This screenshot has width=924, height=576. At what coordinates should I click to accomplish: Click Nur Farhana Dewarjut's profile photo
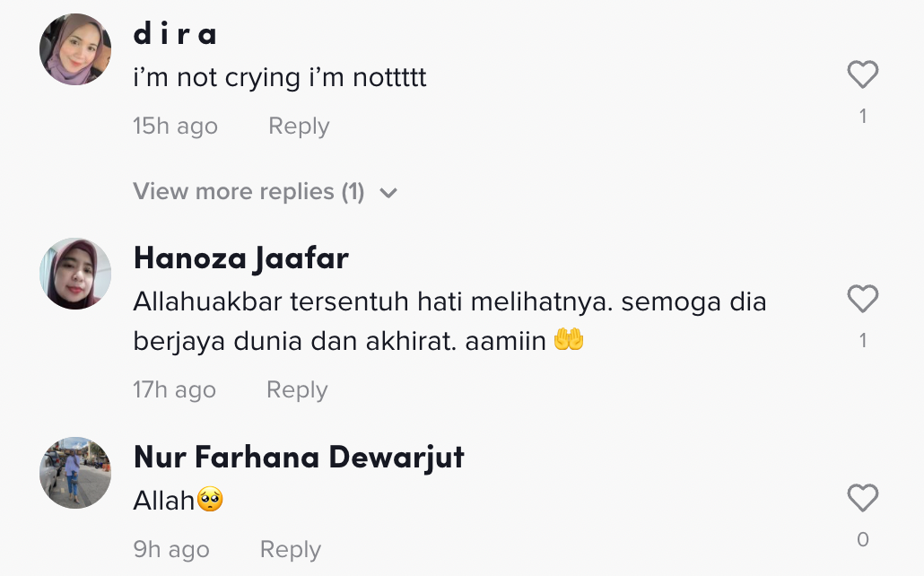(x=75, y=473)
